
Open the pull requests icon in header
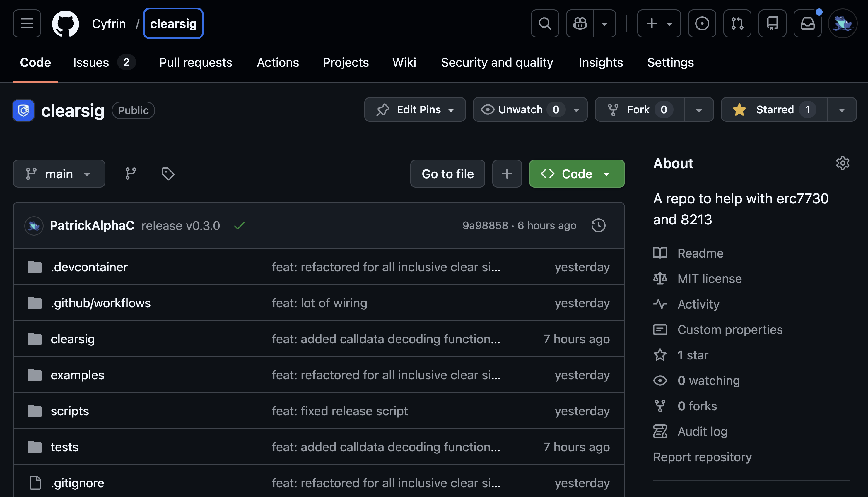(737, 23)
